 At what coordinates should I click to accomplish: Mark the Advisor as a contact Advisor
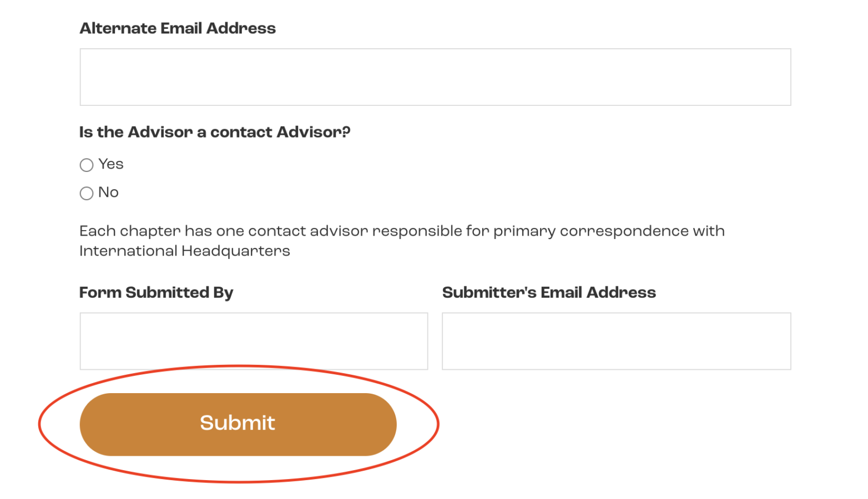pyautogui.click(x=87, y=165)
